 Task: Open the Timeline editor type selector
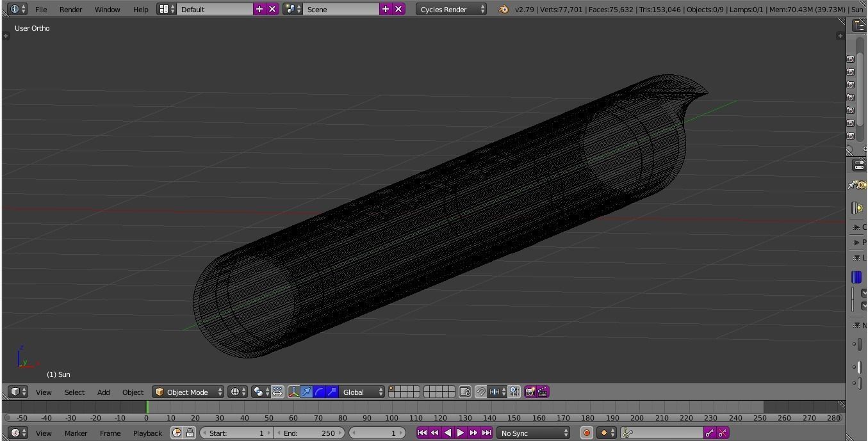tap(18, 433)
